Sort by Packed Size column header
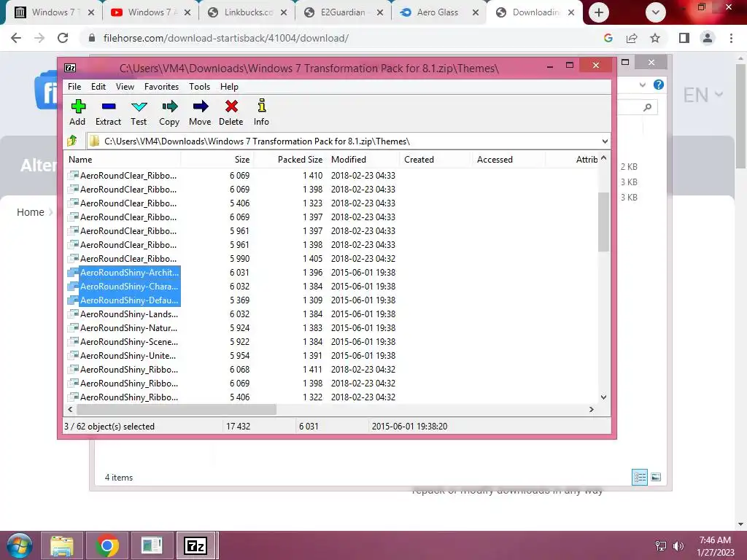 [x=290, y=160]
